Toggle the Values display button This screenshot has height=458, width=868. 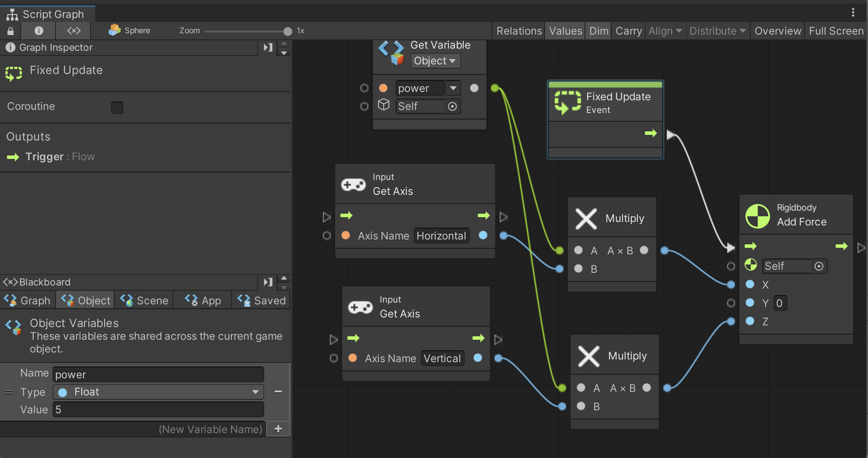coord(565,31)
